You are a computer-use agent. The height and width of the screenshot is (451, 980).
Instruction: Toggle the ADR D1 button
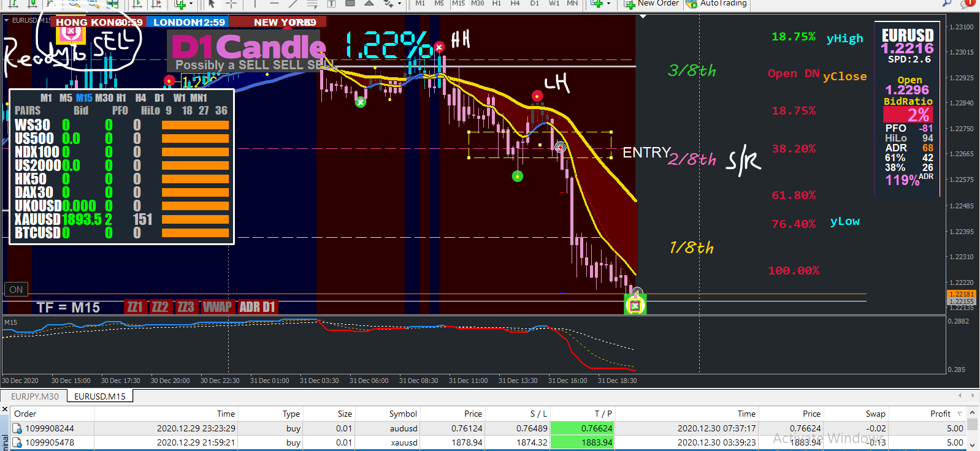point(258,307)
